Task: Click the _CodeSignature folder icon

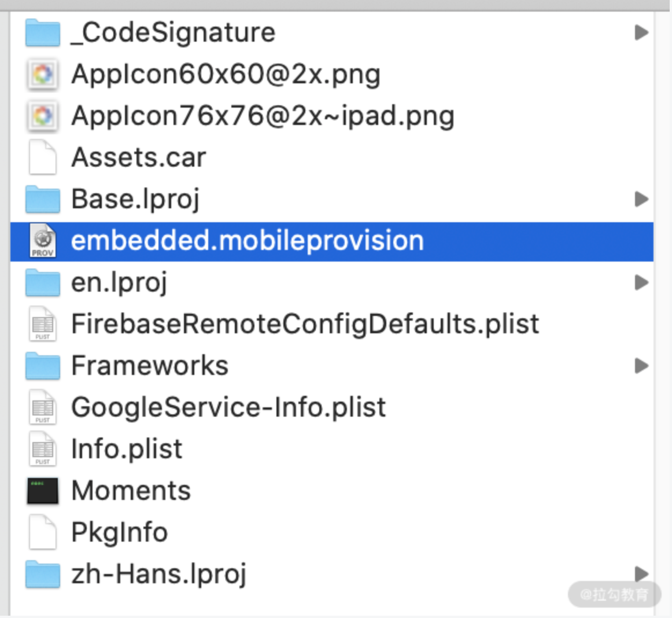Action: point(43,32)
